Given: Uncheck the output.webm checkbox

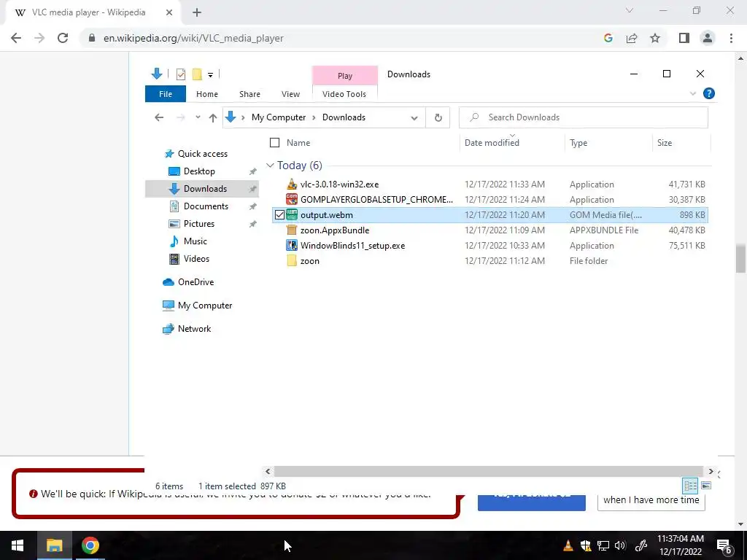Looking at the screenshot, I should coord(279,215).
